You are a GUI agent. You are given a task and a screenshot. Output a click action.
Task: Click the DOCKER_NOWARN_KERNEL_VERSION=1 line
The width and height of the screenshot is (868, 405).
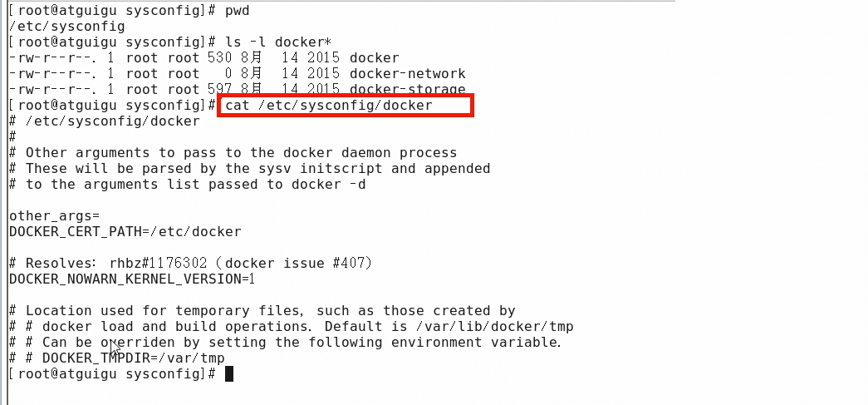pos(131,279)
